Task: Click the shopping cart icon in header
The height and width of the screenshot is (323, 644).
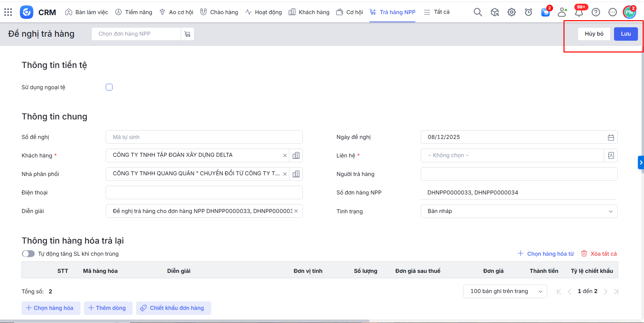Action: pos(545,12)
